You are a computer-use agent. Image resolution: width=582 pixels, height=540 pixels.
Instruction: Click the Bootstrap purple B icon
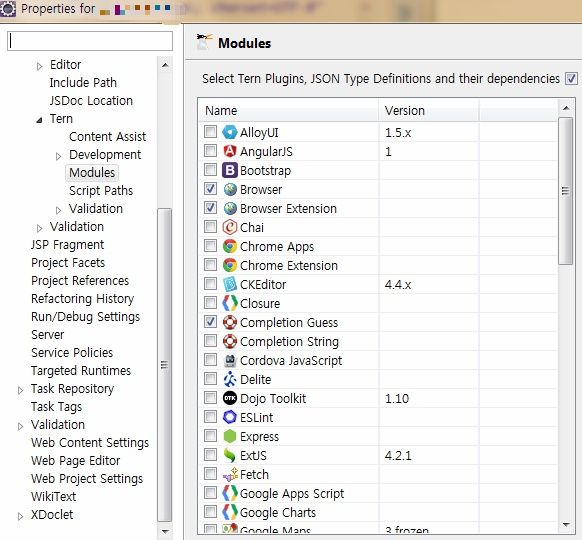[230, 170]
